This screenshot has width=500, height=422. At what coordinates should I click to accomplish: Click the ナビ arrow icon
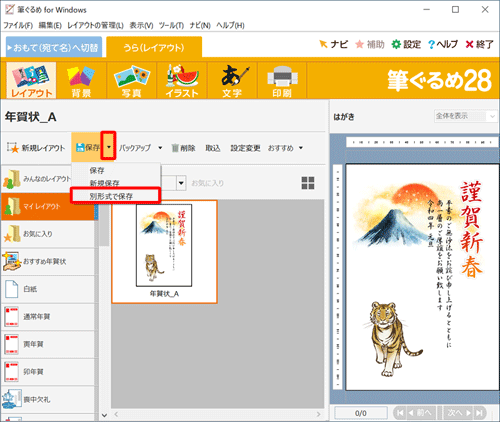pos(333,44)
